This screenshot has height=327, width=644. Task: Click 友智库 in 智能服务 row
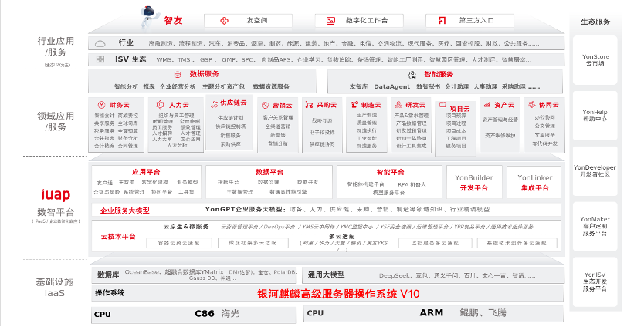click(358, 86)
